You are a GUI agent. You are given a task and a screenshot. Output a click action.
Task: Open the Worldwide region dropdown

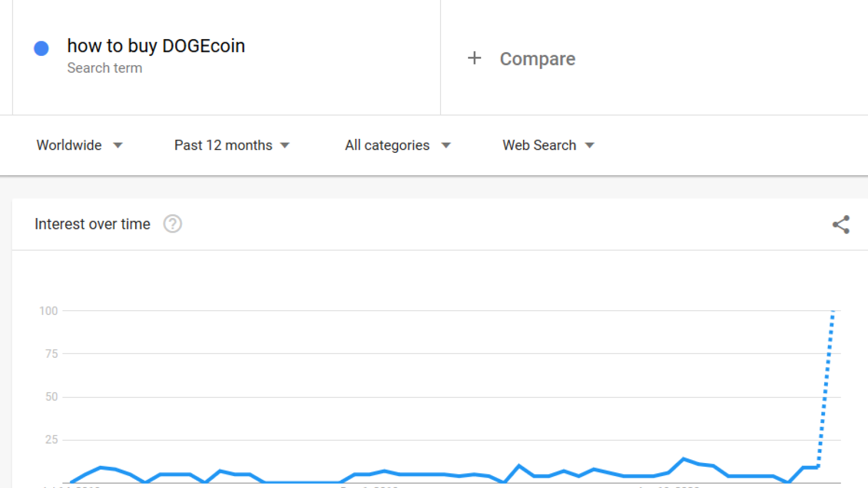79,145
